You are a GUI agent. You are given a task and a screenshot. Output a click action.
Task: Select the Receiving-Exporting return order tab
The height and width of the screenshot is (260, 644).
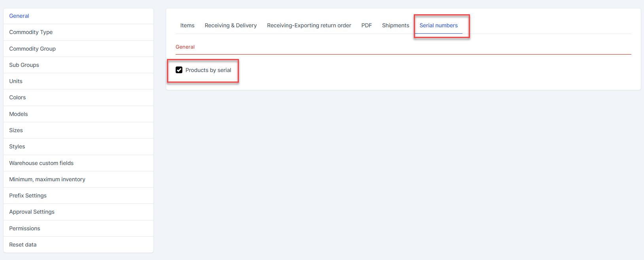point(309,25)
